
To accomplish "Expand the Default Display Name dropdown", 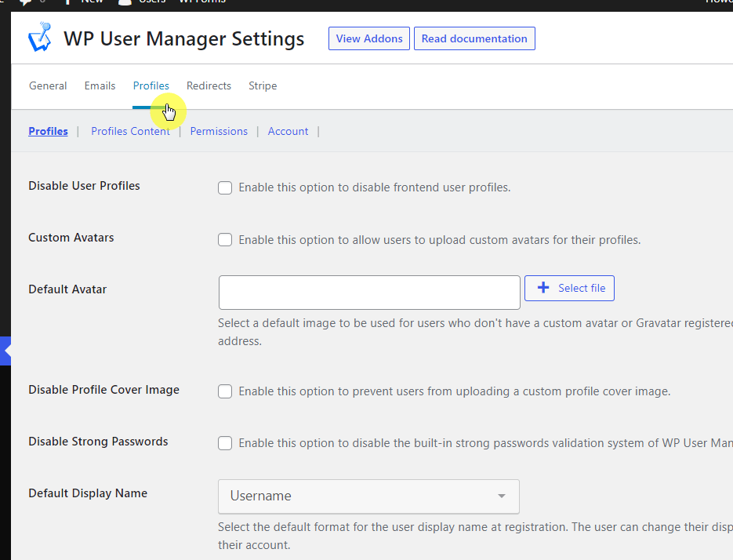I will click(368, 496).
